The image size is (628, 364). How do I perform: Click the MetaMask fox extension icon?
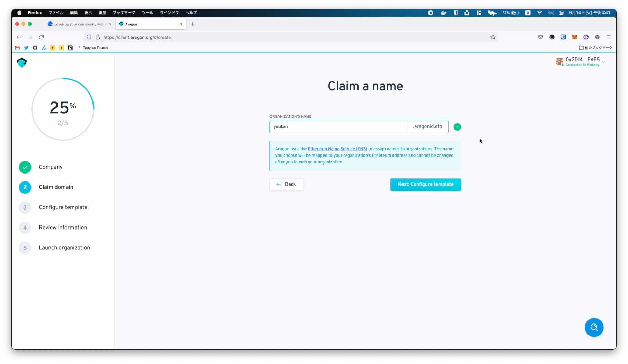coord(574,37)
